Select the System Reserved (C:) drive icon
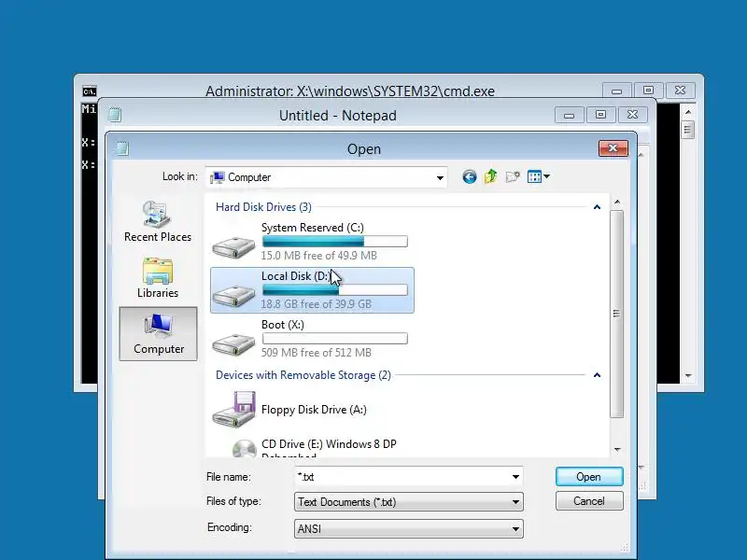Viewport: 747px width, 560px height. pos(234,247)
